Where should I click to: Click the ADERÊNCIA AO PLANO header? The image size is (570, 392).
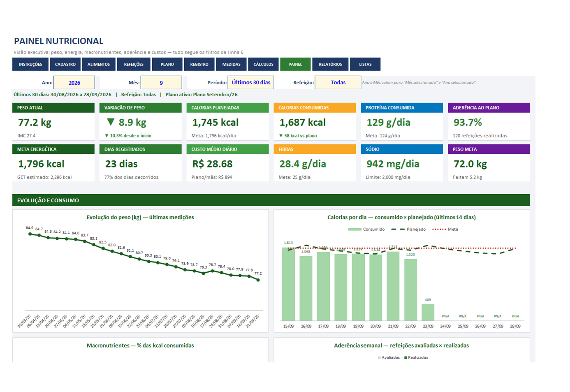click(489, 108)
